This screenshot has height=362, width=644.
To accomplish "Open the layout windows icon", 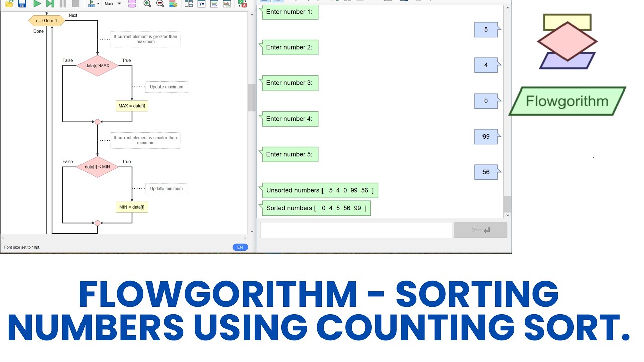I will 189,3.
